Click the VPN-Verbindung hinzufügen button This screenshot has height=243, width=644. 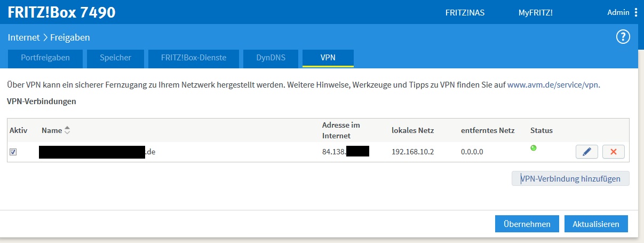tap(570, 178)
